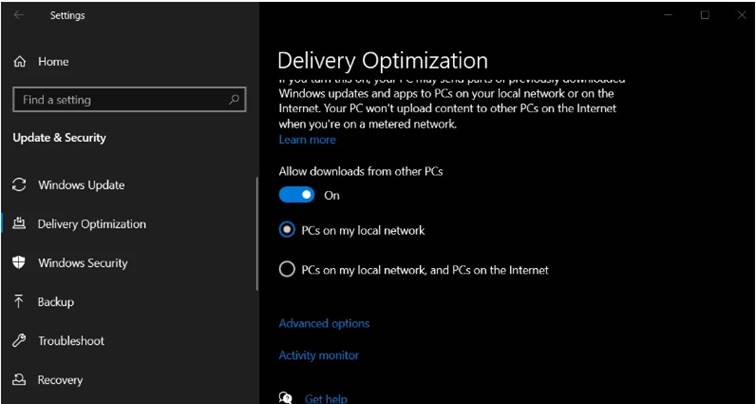This screenshot has width=756, height=404.
Task: Open Activity monitor link
Action: point(319,356)
